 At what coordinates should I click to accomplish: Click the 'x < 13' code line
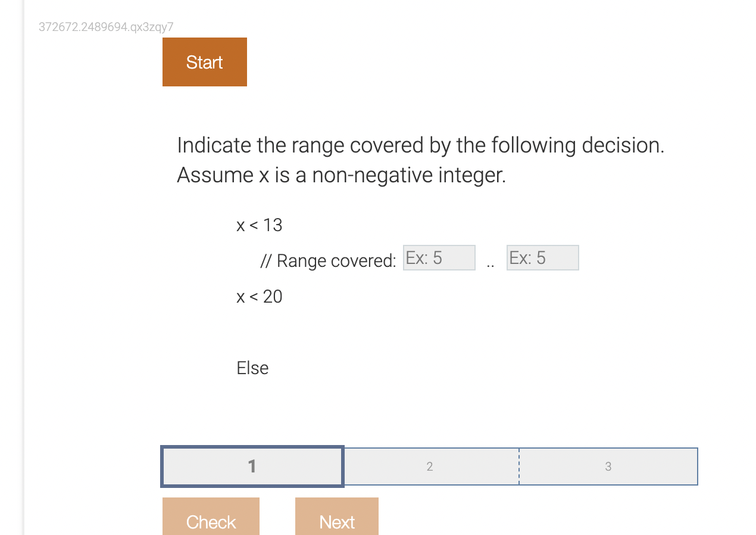[x=259, y=225]
